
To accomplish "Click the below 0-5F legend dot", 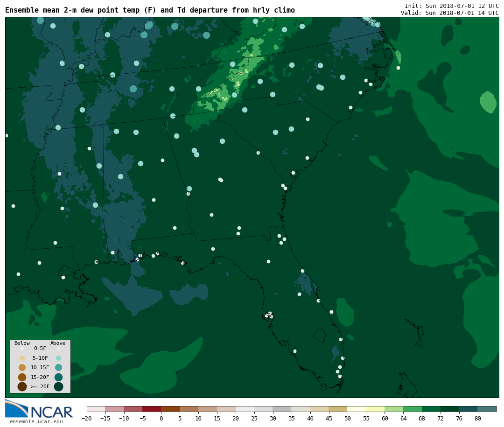I will click(22, 348).
